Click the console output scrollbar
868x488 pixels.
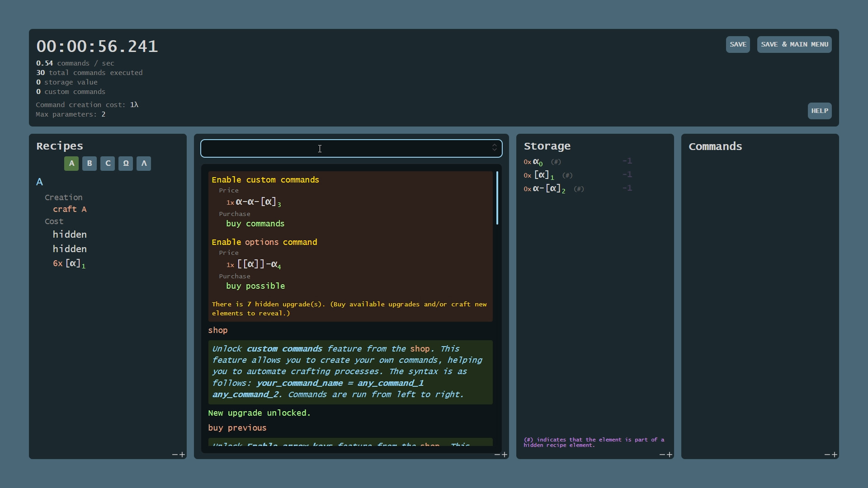pos(497,198)
